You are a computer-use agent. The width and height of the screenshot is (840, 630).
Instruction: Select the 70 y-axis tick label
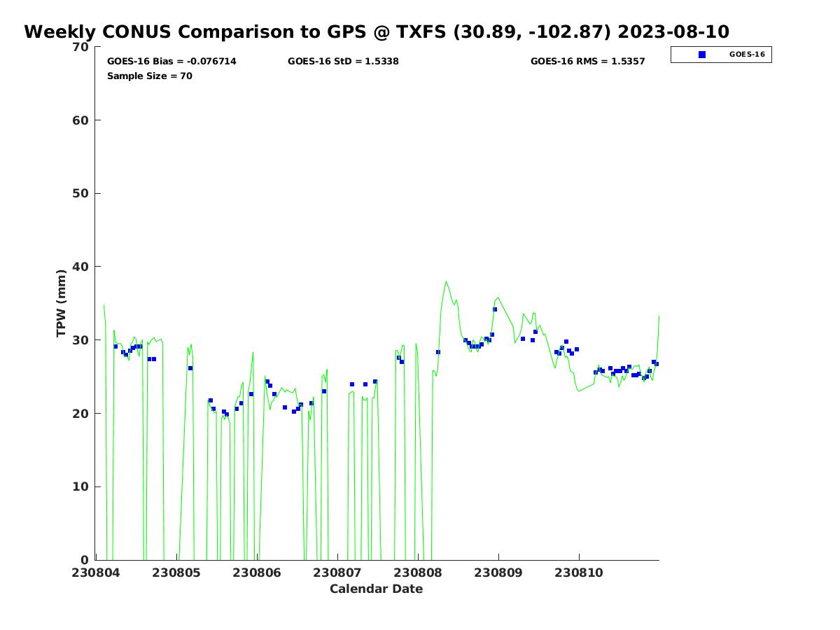coord(81,48)
